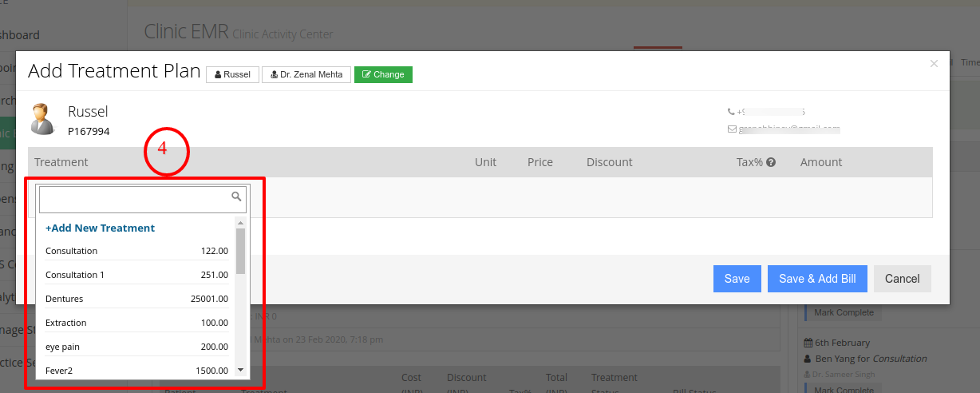Click the treatment list scrollbar thumb
The width and height of the screenshot is (980, 393).
coord(241,251)
